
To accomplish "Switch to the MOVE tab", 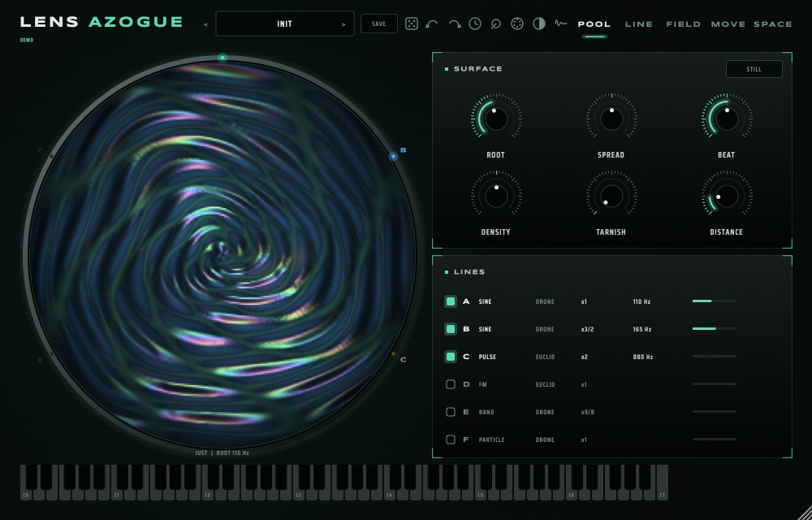I will (728, 24).
